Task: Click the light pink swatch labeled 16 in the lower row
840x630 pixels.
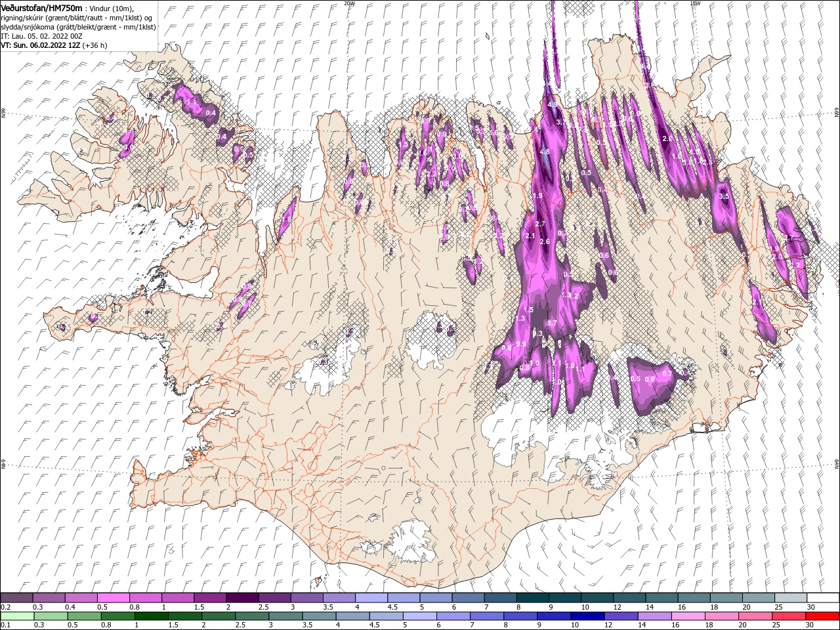Action: [688, 616]
